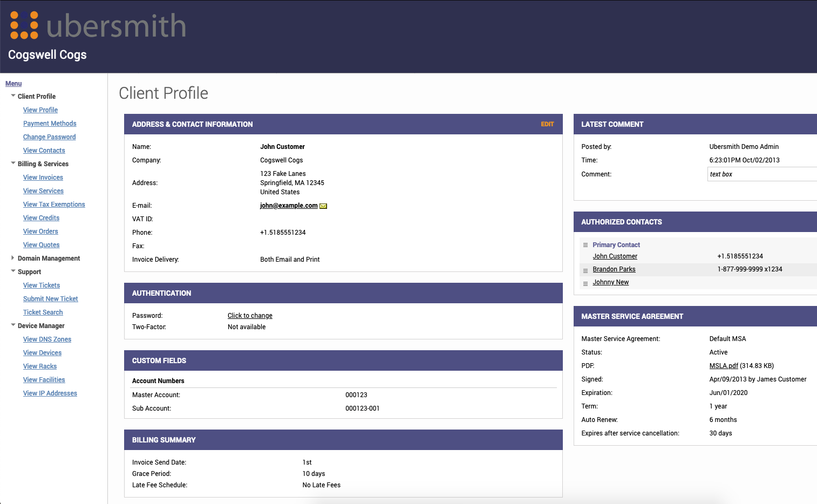Click the Ubersmith logo in header

98,26
